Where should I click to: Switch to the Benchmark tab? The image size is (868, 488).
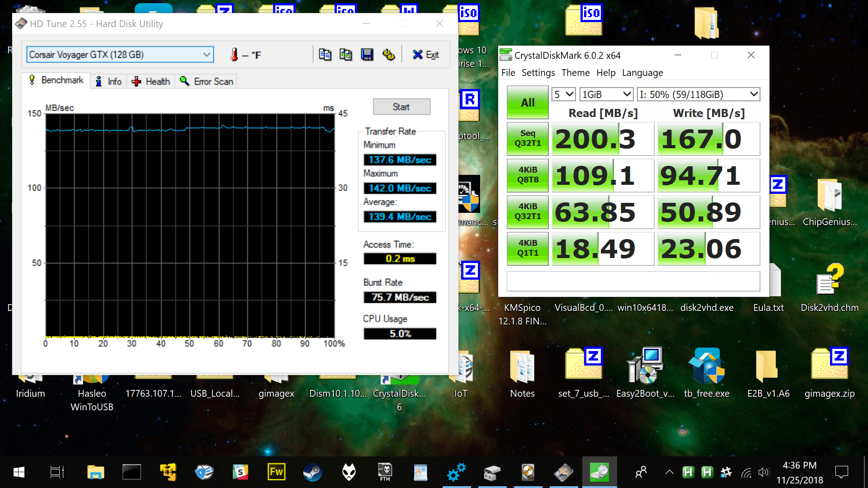[56, 80]
